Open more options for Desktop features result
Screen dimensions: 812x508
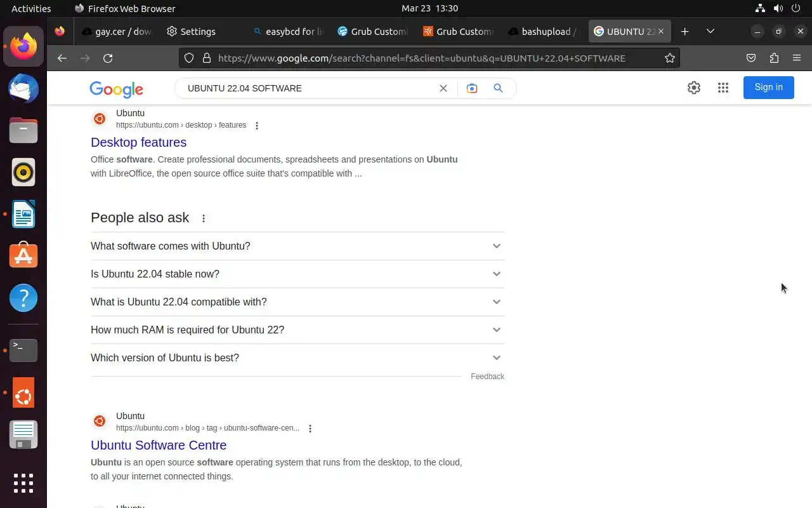tap(257, 126)
